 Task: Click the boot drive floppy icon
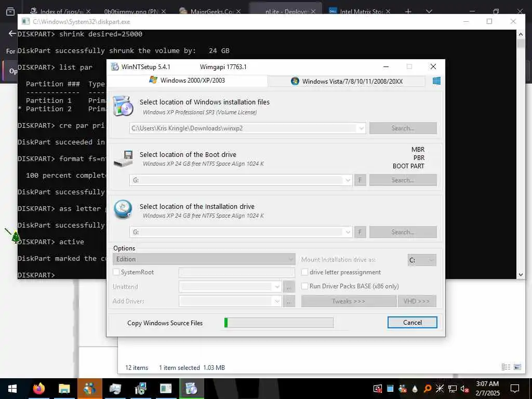pyautogui.click(x=124, y=158)
